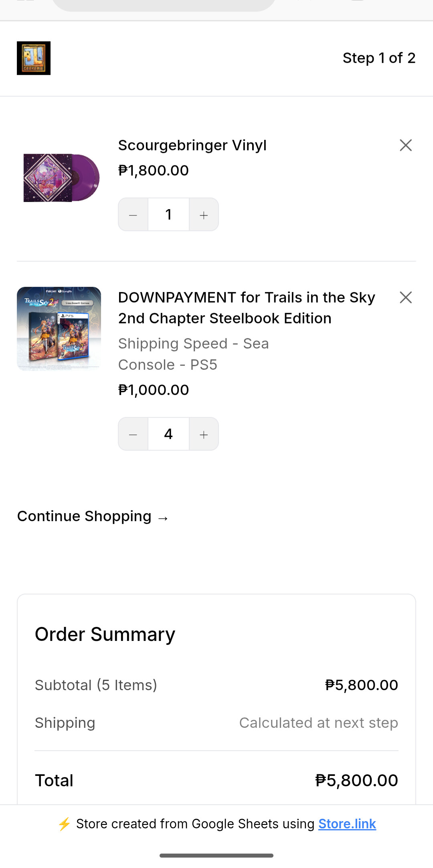This screenshot has height=868, width=433.
Task: Remove Scourgebringer Vinyl from the cart
Action: pyautogui.click(x=406, y=145)
